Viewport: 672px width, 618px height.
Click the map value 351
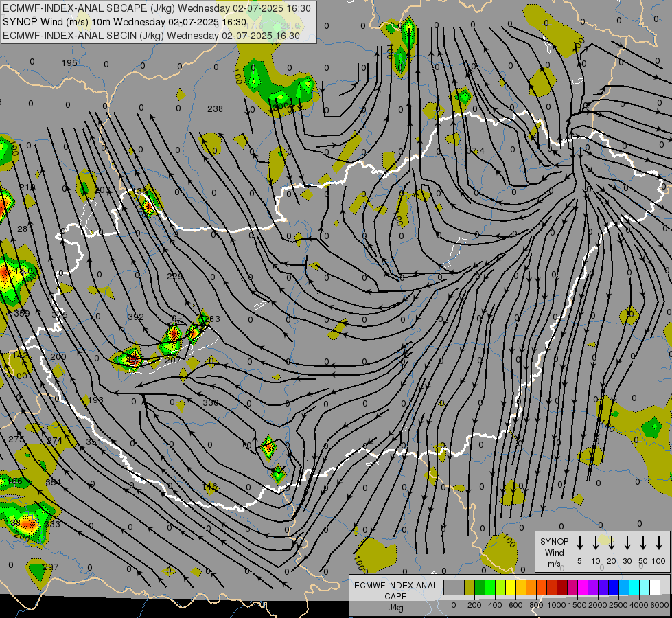tap(94, 442)
